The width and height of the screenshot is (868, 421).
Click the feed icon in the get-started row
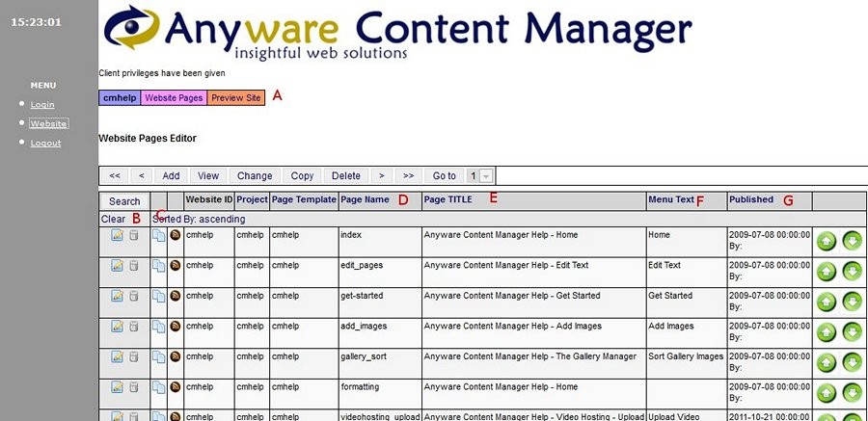click(x=176, y=296)
